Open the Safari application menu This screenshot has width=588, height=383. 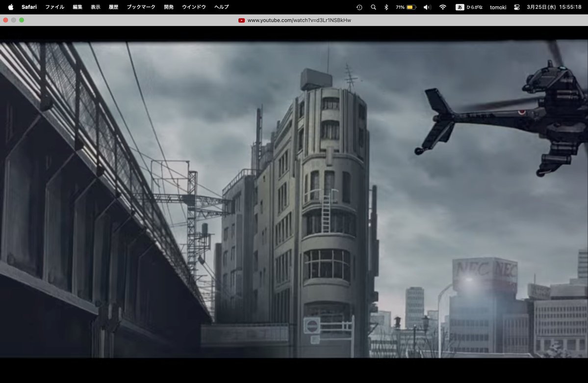click(x=29, y=7)
